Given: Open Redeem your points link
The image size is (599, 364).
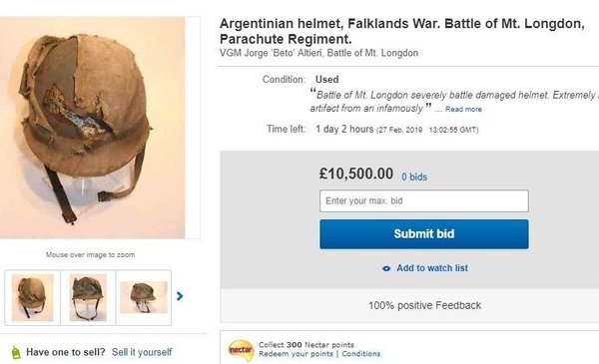Looking at the screenshot, I should tap(296, 354).
